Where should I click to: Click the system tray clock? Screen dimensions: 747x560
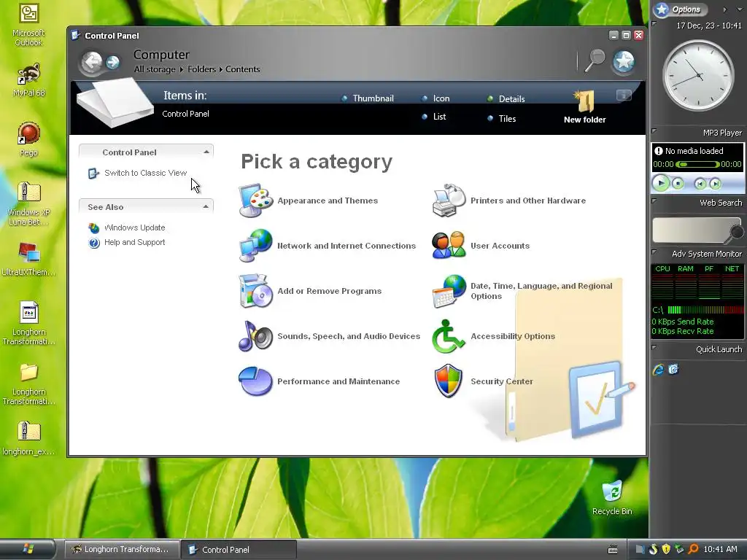click(x=720, y=549)
